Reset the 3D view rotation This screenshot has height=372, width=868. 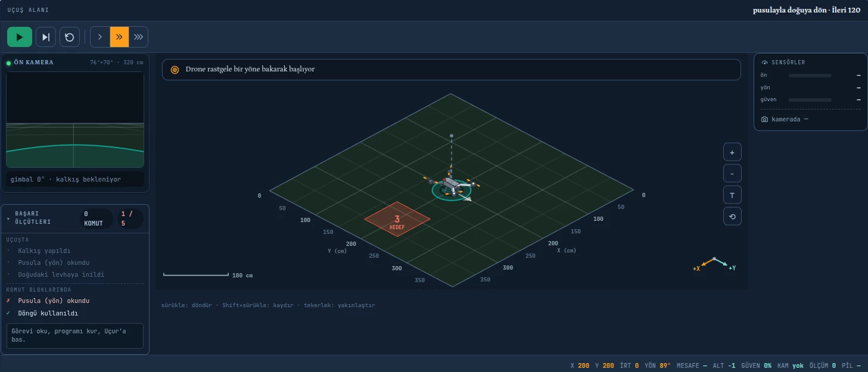[x=732, y=216]
